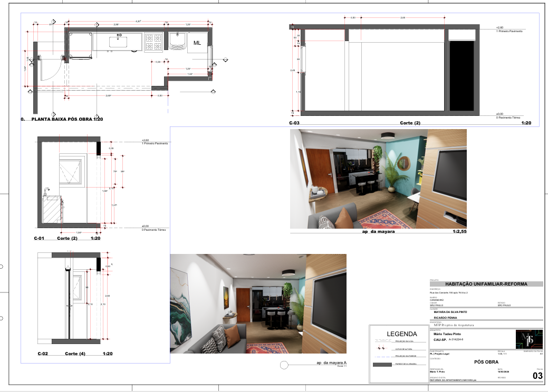Image resolution: width=548 pixels, height=392 pixels.
Task: Click the 'Corte (2)' title under C-03 section
Action: (x=410, y=123)
